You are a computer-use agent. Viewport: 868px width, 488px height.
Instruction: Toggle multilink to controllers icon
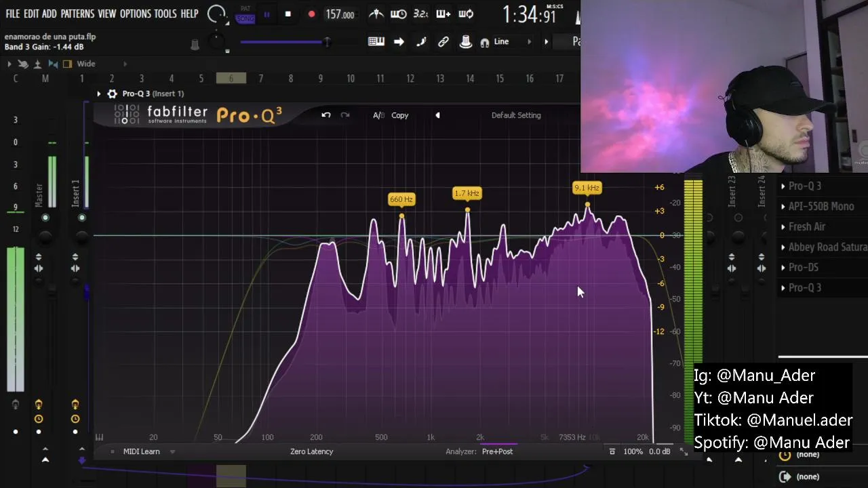[466, 42]
